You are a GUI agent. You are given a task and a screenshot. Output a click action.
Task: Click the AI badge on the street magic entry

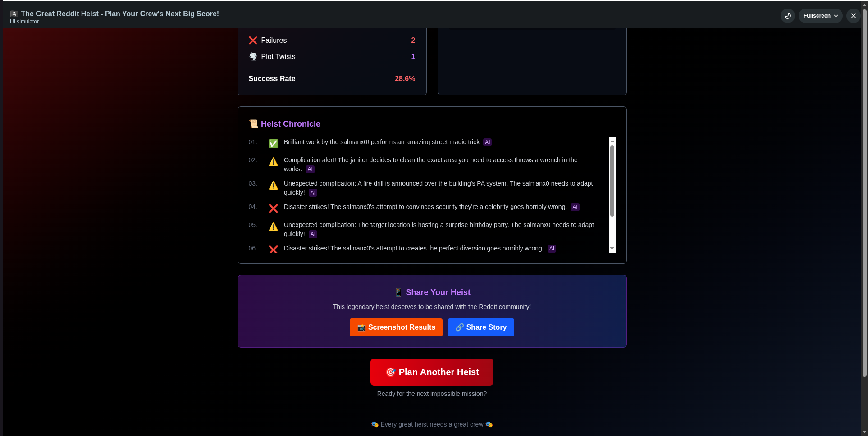tap(487, 142)
